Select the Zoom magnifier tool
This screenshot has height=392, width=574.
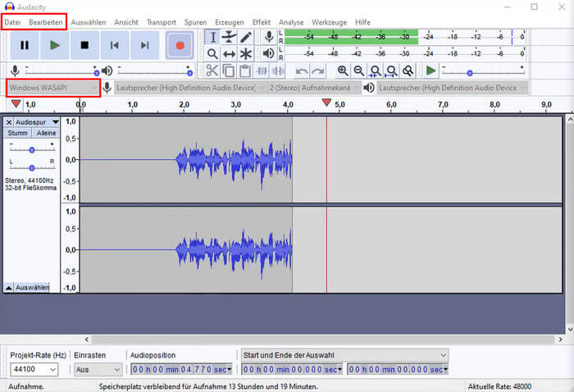212,54
